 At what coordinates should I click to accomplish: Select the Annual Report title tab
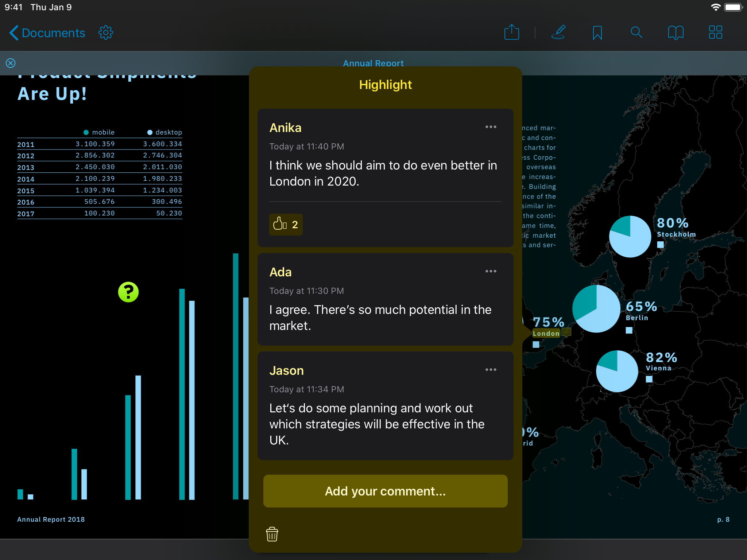click(x=373, y=63)
